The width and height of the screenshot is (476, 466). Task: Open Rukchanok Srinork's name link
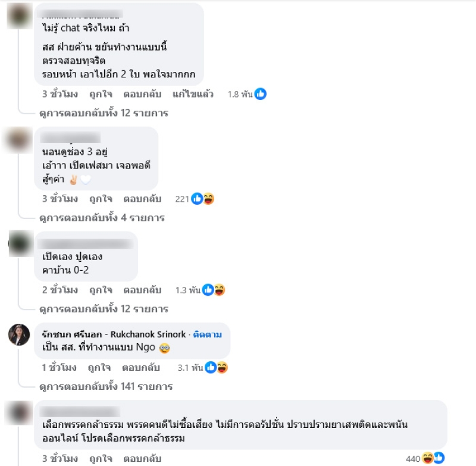coord(114,334)
